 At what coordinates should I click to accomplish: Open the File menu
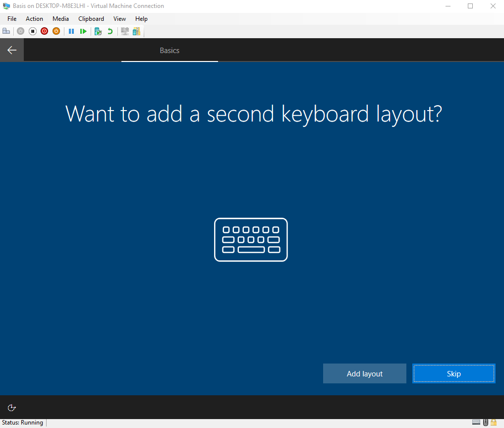pyautogui.click(x=12, y=19)
